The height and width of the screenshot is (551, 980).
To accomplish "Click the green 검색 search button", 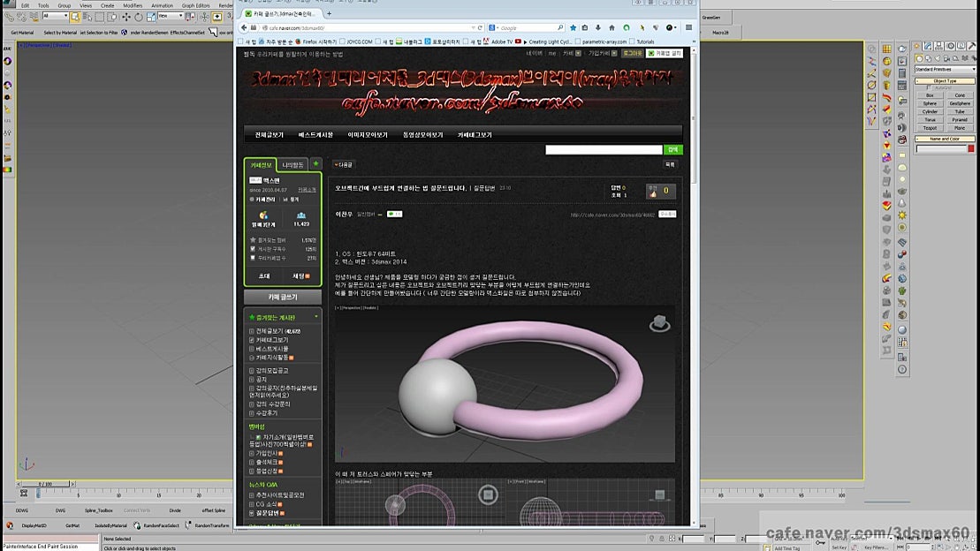I will pos(672,150).
